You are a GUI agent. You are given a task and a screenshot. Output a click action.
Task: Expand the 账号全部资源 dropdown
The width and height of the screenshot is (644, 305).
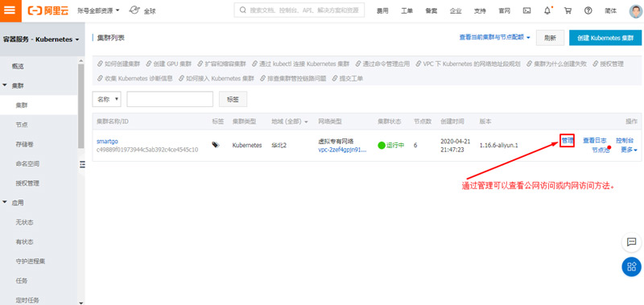[98, 10]
